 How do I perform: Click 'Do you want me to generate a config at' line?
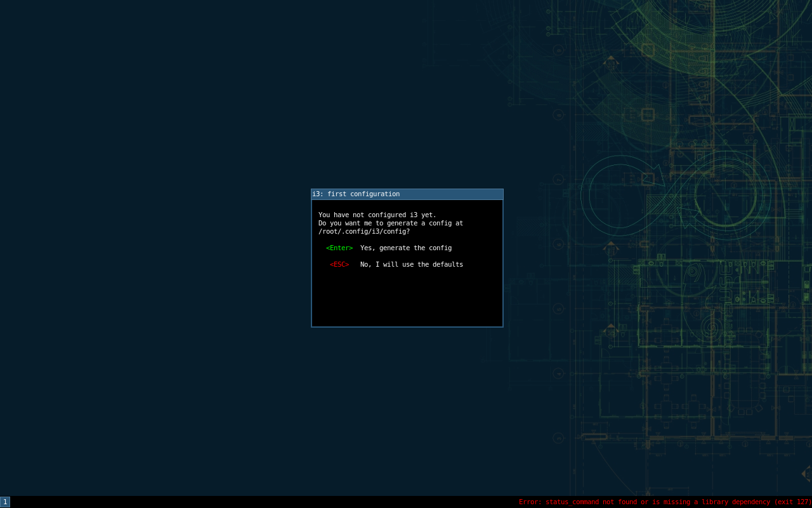pos(391,223)
